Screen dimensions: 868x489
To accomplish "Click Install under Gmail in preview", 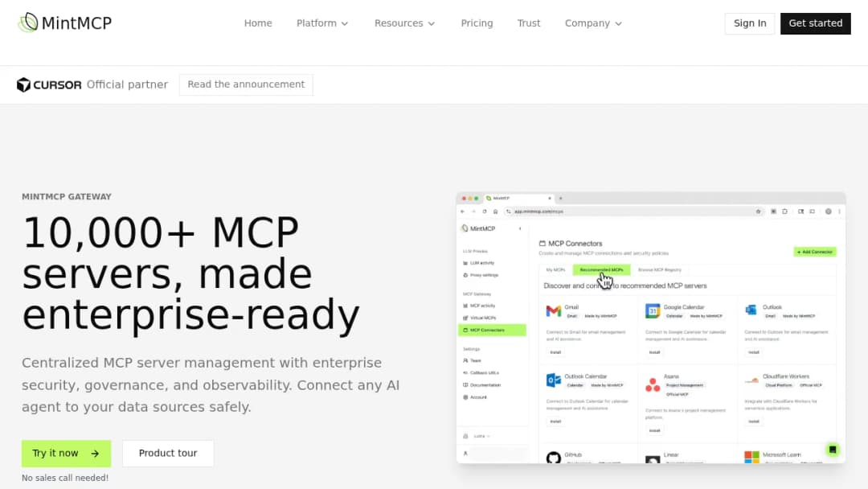I will [555, 352].
